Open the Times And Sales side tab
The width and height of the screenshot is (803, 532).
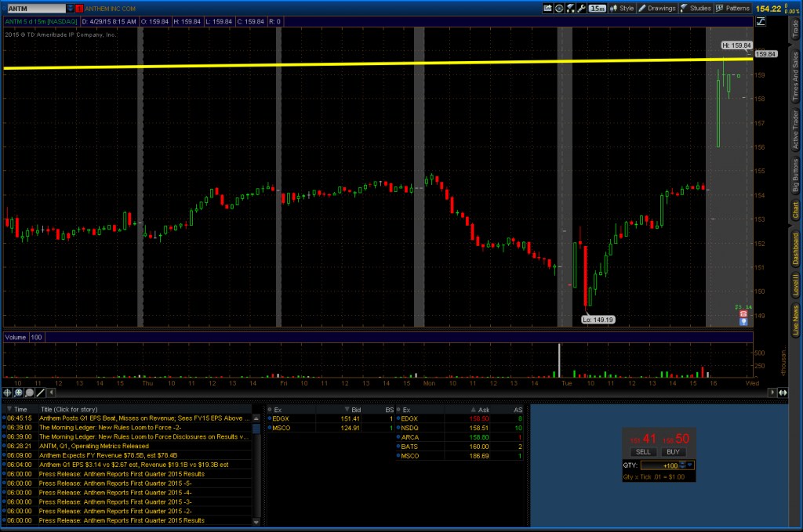click(x=796, y=76)
